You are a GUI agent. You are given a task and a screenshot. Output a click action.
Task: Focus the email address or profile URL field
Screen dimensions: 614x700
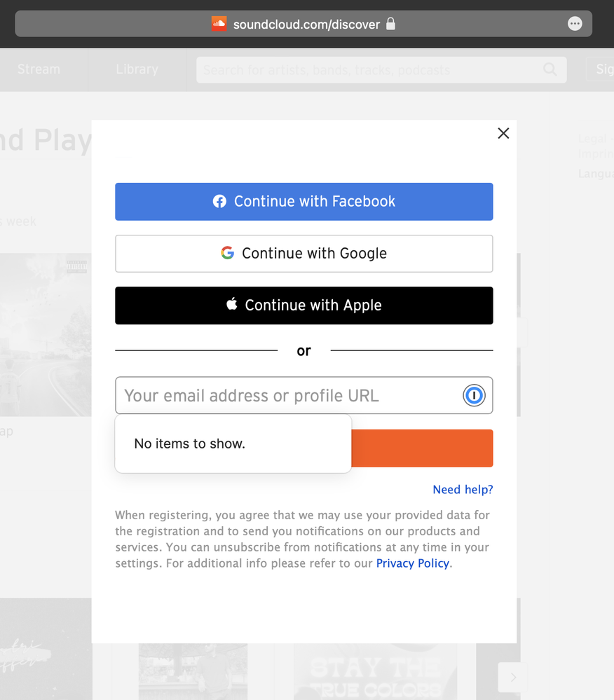287,396
